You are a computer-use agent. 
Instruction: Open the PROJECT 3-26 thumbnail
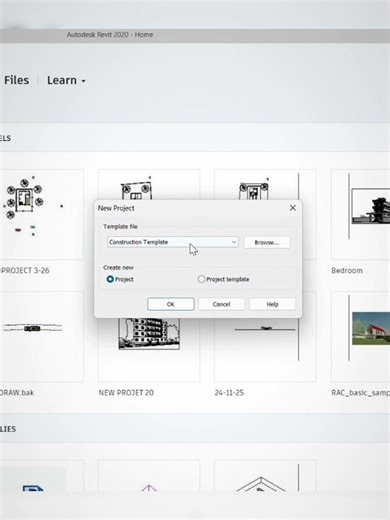[x=42, y=214]
